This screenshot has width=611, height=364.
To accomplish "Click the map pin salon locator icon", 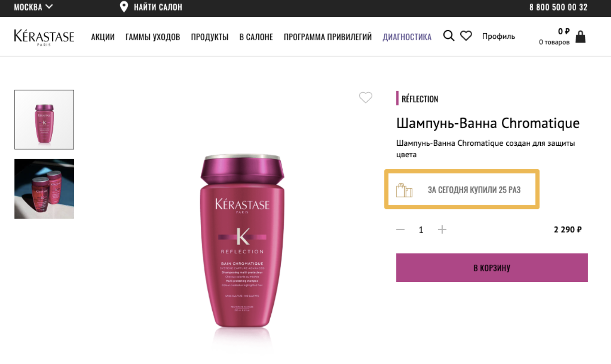I will (x=124, y=7).
